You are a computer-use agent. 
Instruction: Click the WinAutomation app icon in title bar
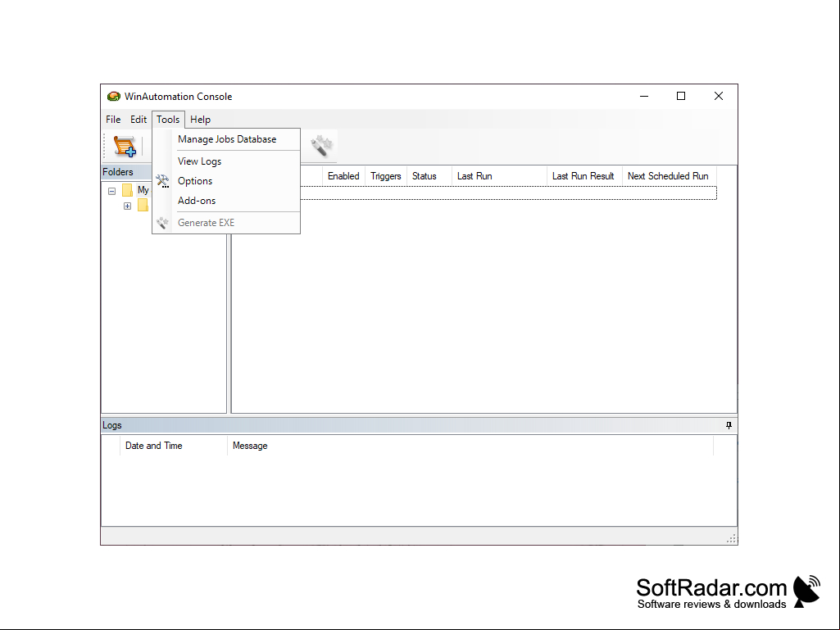[x=114, y=97]
